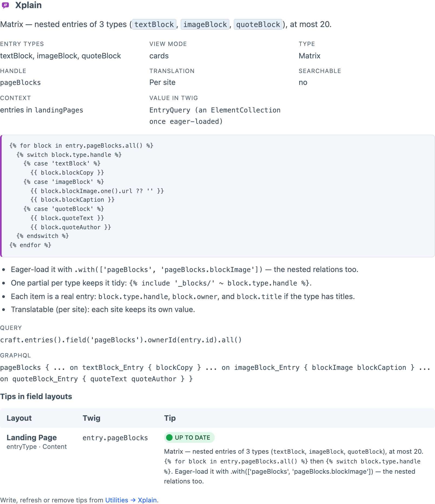This screenshot has width=435, height=504.
Task: Click the Tip column header
Action: (x=170, y=418)
